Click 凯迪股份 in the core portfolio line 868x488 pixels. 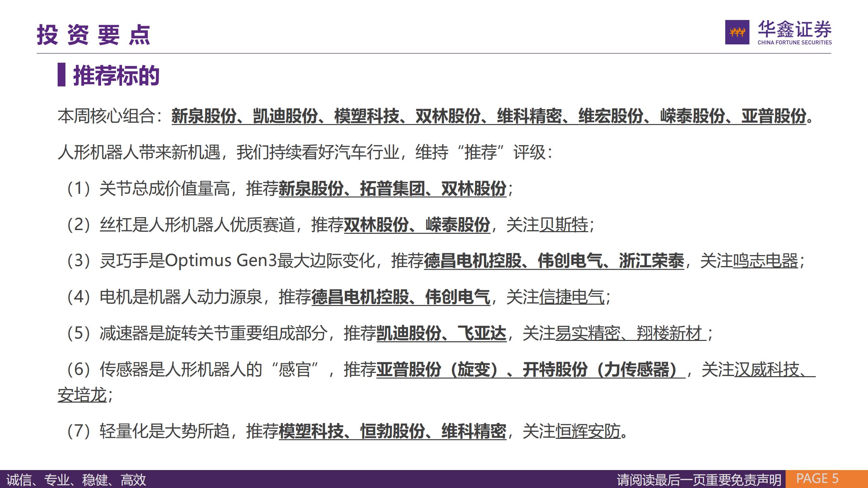pos(285,116)
